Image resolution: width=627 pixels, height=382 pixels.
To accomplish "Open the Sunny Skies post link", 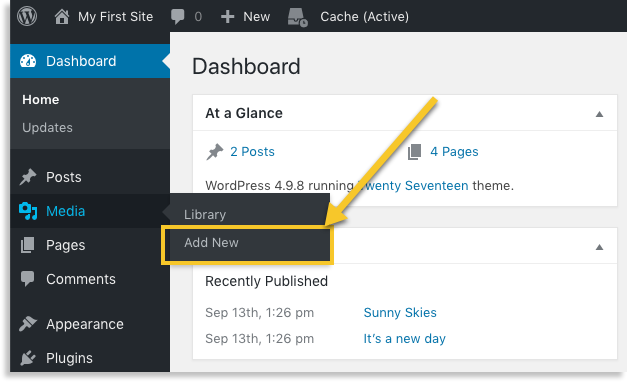I will [400, 313].
